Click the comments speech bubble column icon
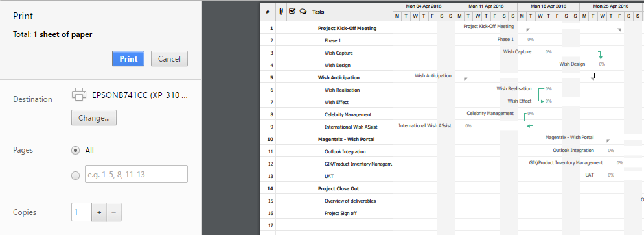This screenshot has width=644, height=235. coord(303,12)
